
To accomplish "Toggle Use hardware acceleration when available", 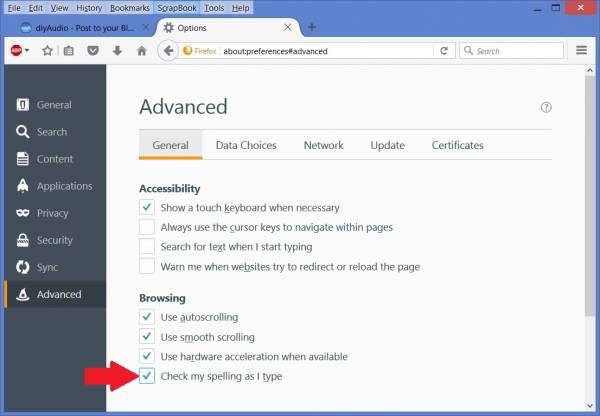I will click(x=147, y=356).
